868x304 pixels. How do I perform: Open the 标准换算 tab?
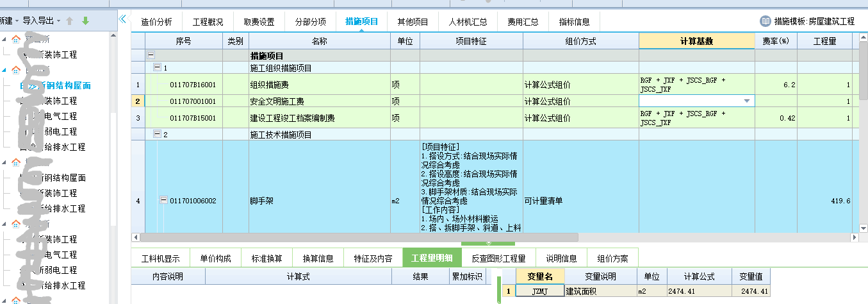(x=266, y=258)
